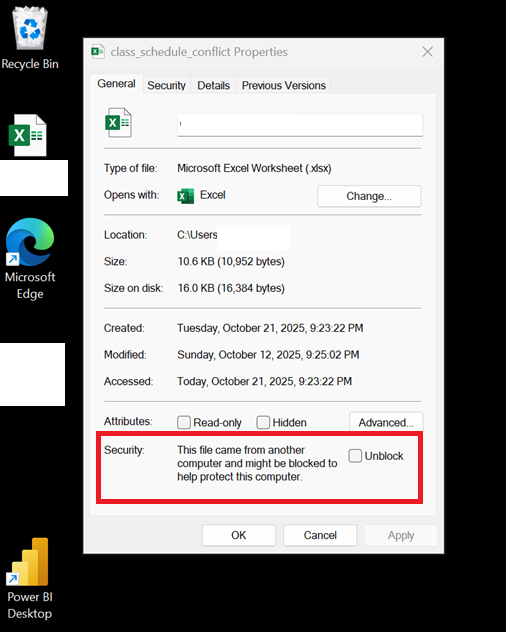This screenshot has height=632, width=506.
Task: Open Advanced... attributes dialog
Action: coord(386,422)
